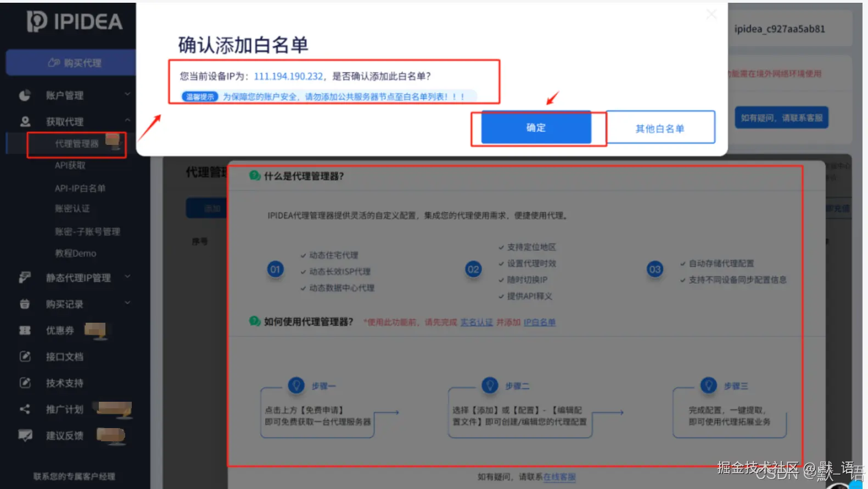
Task: Click the 获取代理 user icon
Action: (25, 121)
